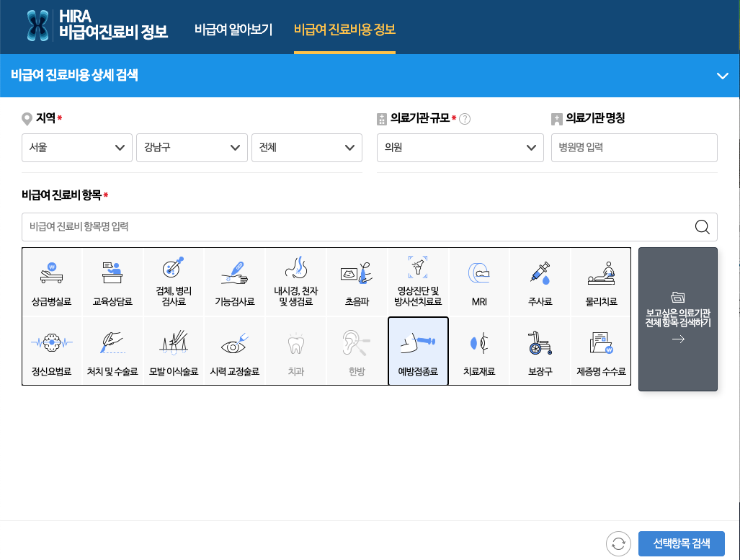Viewport: 740px width, 560px height.
Task: Select the 교육상담료 category icon
Action: click(112, 281)
